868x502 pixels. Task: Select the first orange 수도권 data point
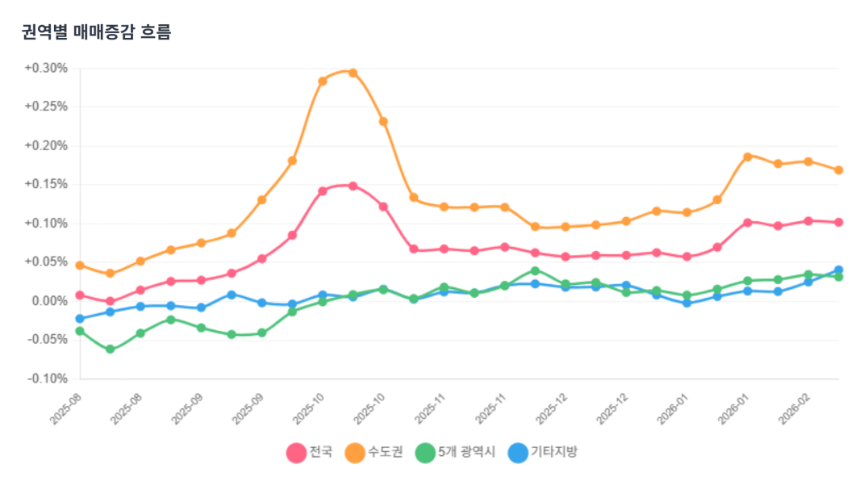[80, 265]
